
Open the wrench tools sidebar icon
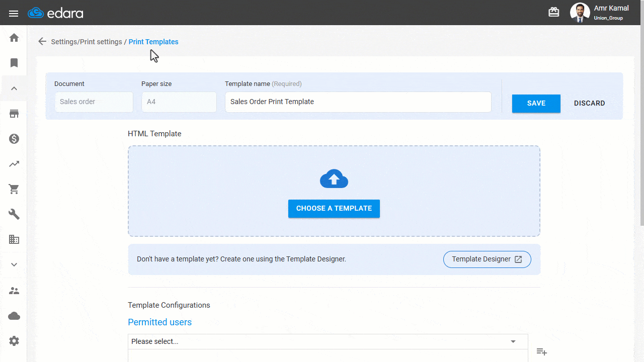coord(14,214)
